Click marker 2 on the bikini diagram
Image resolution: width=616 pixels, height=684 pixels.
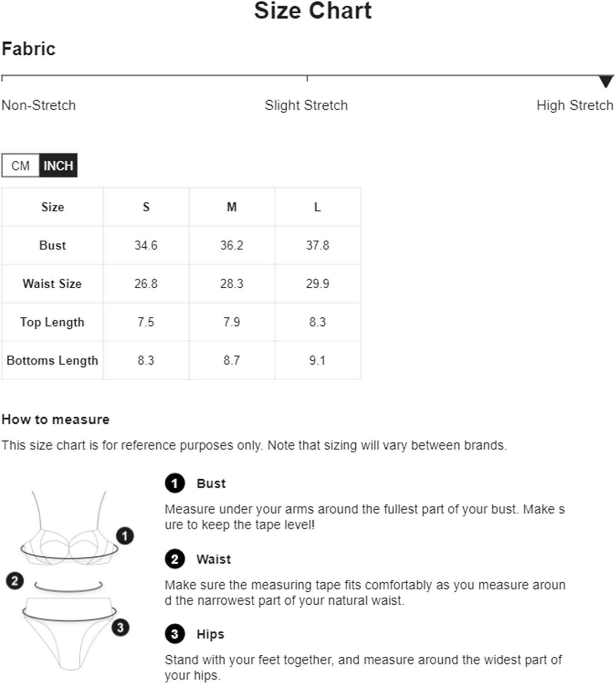[15, 580]
